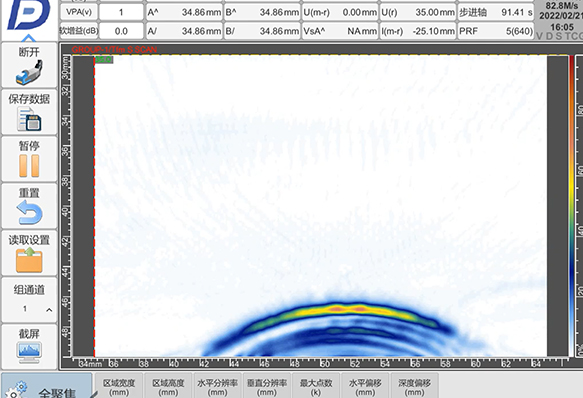Open the 全聚焦 gear settings tab

(47, 387)
